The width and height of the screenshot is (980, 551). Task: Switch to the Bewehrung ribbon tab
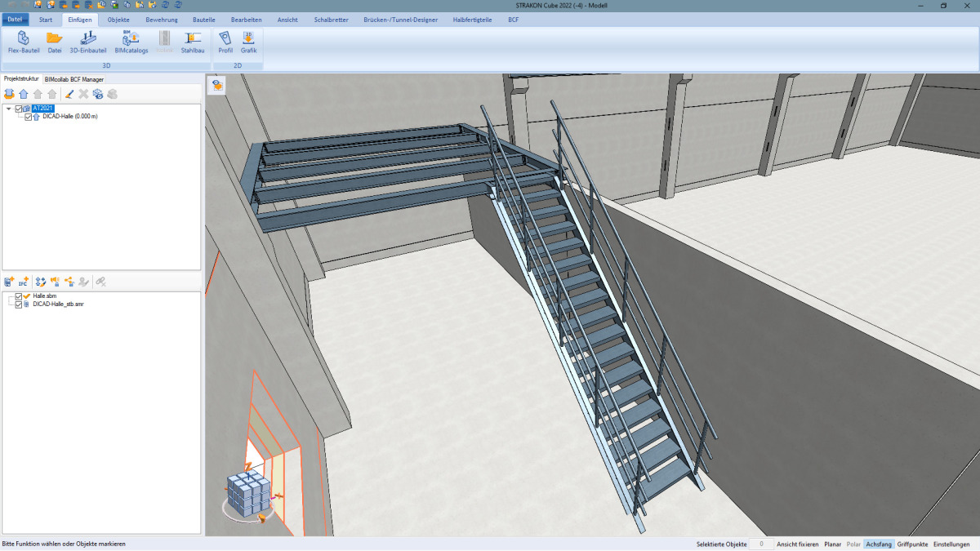162,19
